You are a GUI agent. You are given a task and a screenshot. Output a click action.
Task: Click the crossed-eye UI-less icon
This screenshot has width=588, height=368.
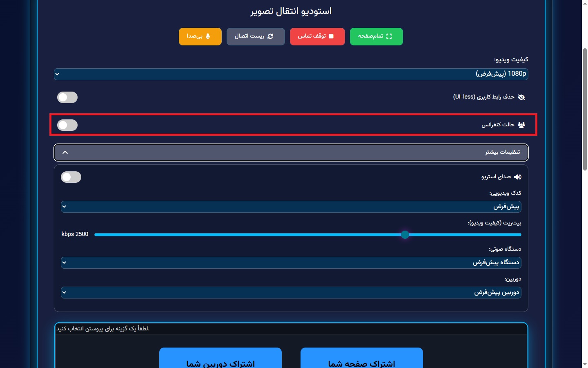(521, 97)
